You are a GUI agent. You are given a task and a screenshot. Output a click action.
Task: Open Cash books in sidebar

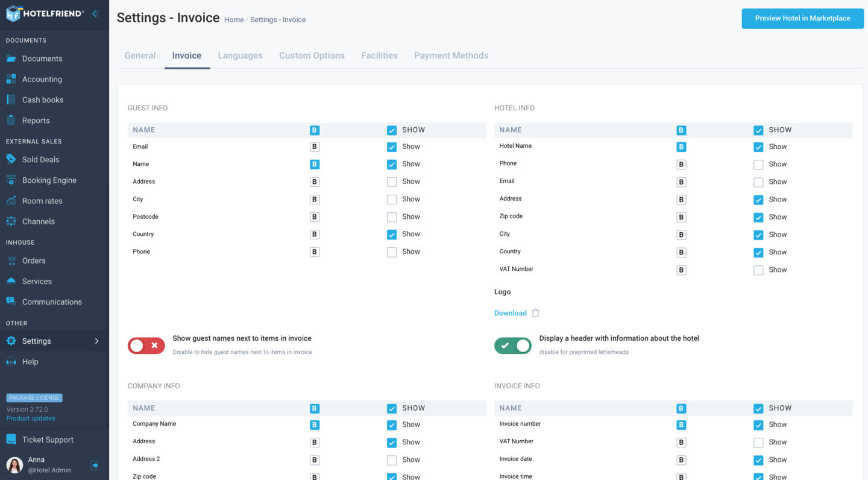(x=43, y=99)
